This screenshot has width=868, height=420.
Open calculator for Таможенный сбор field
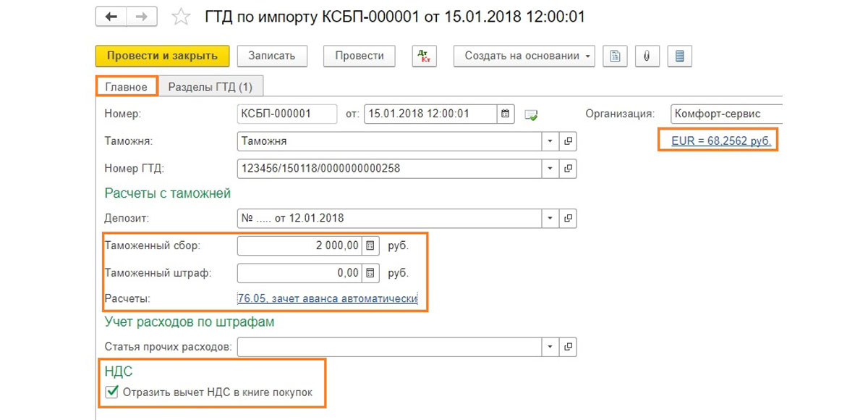tap(370, 246)
